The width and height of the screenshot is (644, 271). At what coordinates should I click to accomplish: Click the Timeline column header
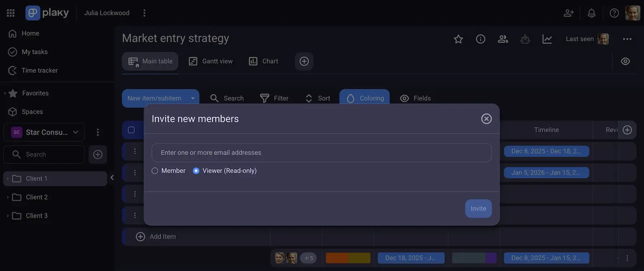point(546,130)
